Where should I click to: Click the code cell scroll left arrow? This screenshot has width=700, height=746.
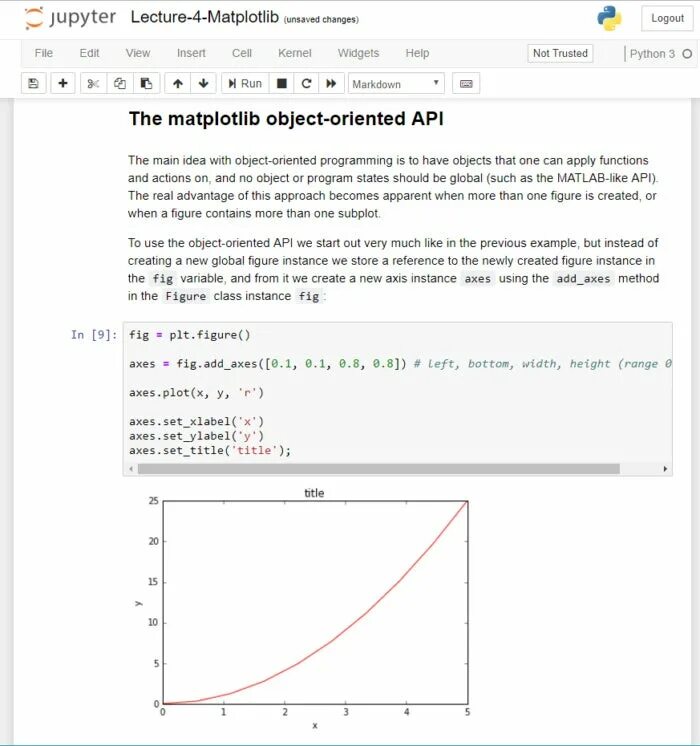(131, 469)
